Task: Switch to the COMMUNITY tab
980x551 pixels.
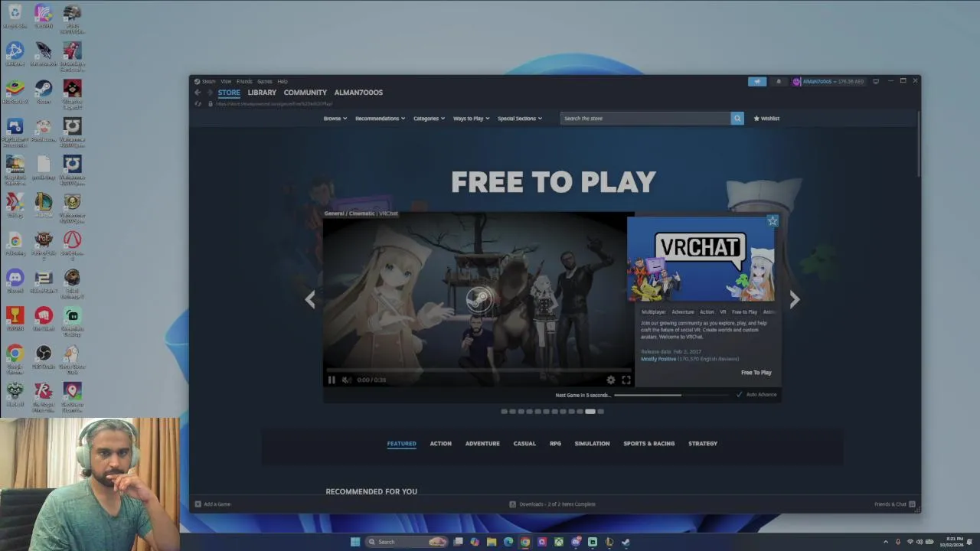Action: coord(305,93)
